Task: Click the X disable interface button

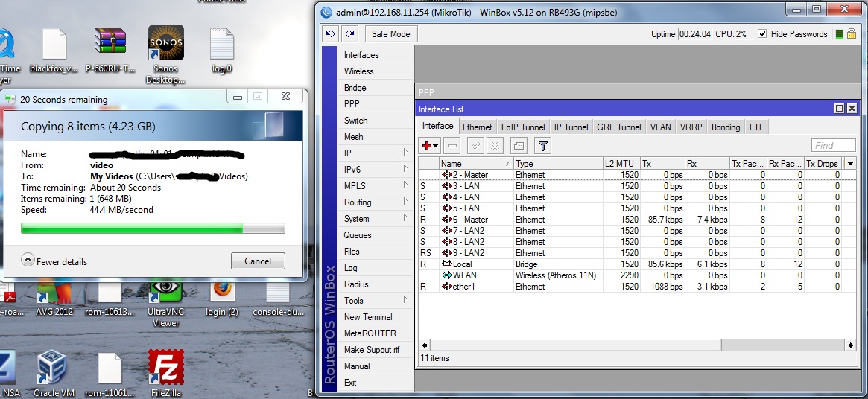Action: coord(495,146)
